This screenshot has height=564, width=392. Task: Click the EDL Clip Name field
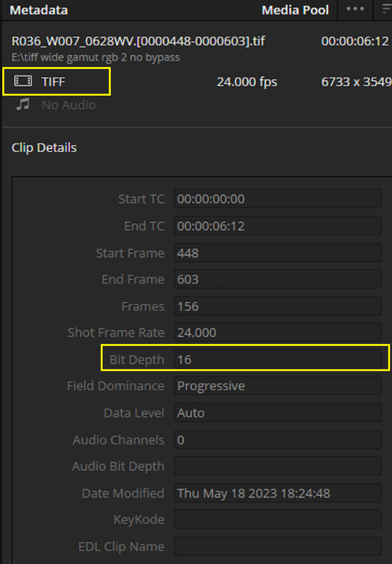pyautogui.click(x=278, y=546)
